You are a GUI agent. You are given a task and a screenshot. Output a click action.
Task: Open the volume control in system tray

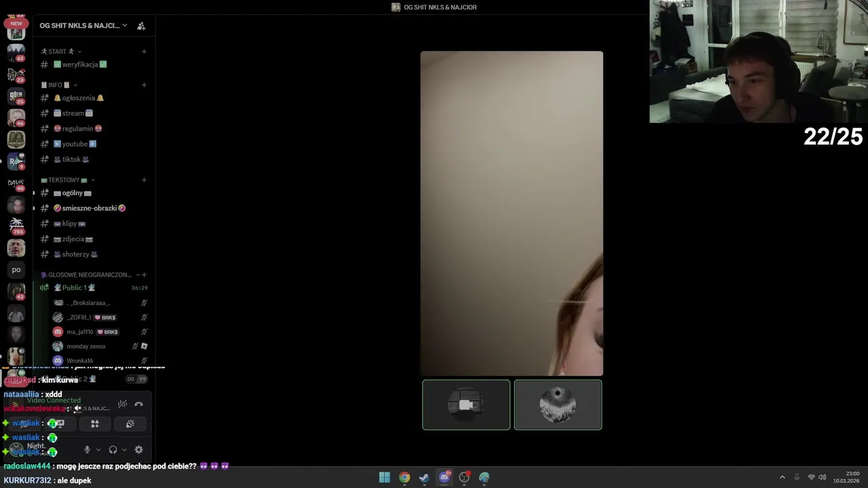click(822, 477)
